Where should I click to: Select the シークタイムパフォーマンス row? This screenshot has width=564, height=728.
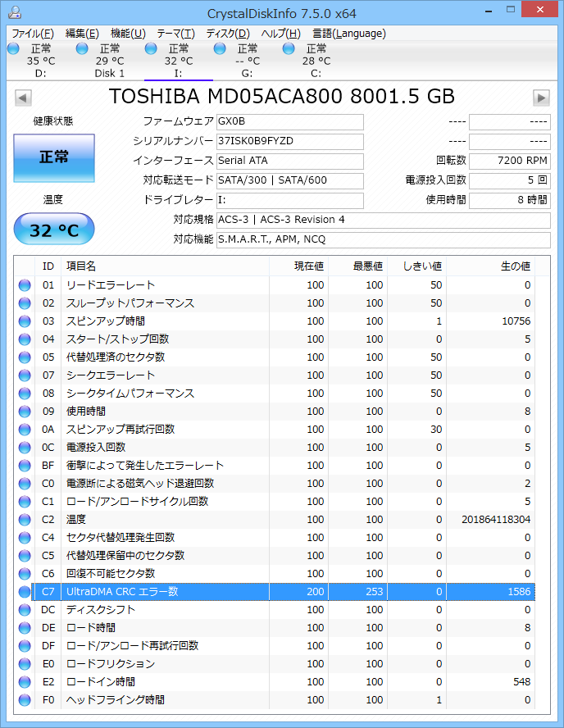pyautogui.click(x=275, y=394)
